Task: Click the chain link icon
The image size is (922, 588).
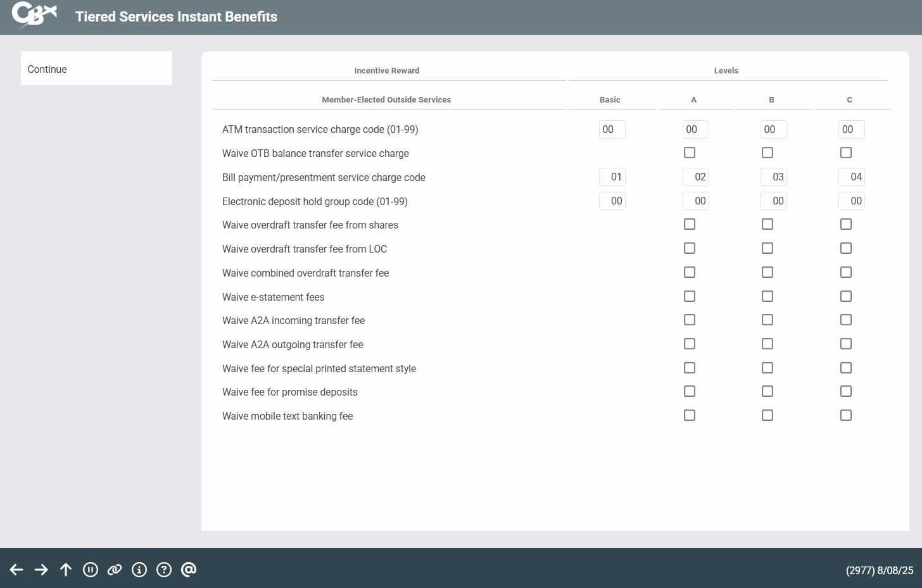Action: 115,570
